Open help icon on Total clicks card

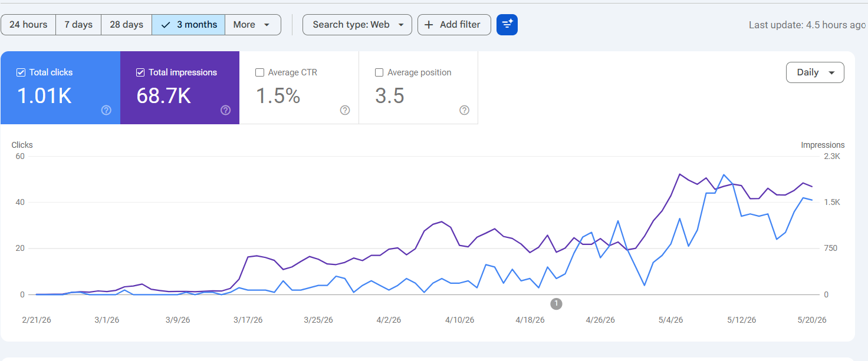(x=106, y=110)
